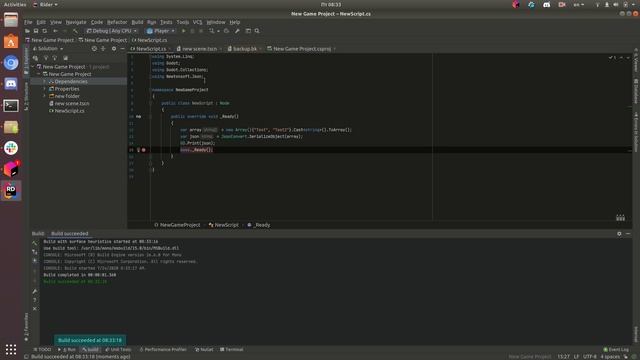Click the locate-in-solution target icon
Viewport: 640px width, 360px height.
(94, 49)
